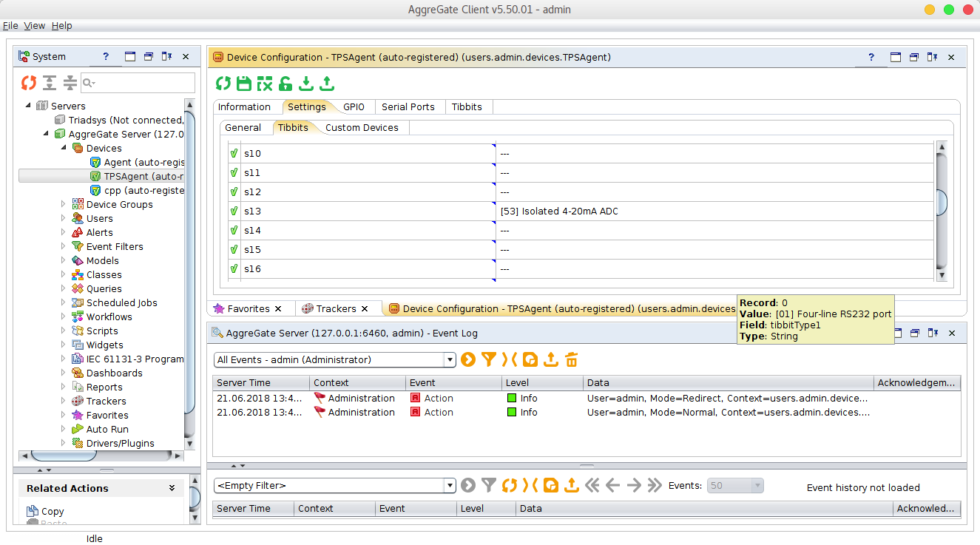Click the System tree horizontal scrollbar thumb
Image resolution: width=980 pixels, height=545 pixels.
click(x=64, y=455)
